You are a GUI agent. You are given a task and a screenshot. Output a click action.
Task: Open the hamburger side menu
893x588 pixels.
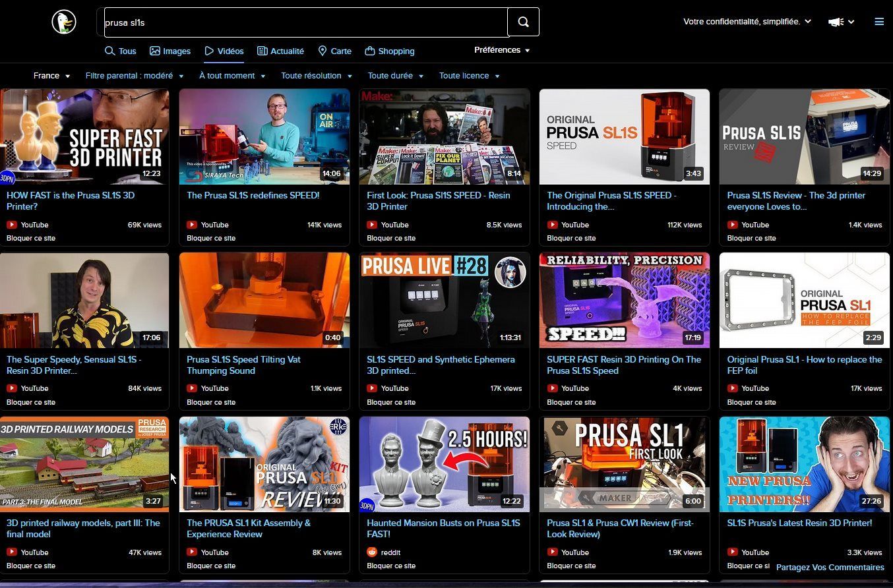(x=878, y=22)
